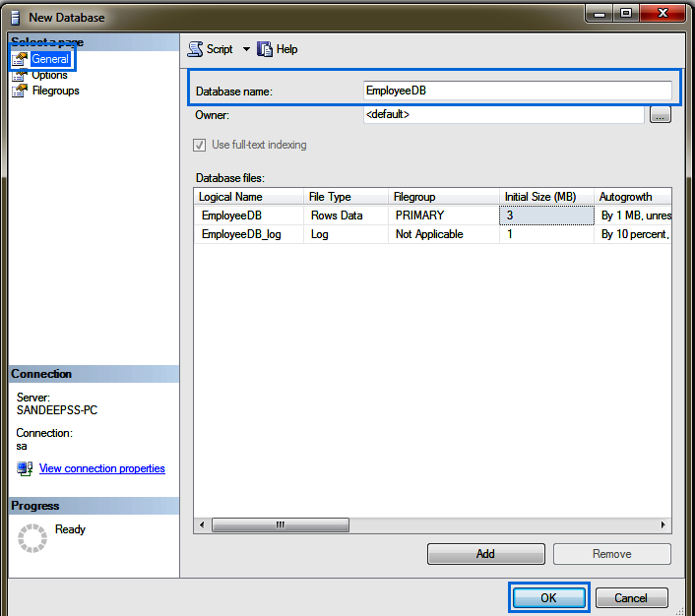Click the File Type column header
The height and width of the screenshot is (616, 695).
[346, 197]
